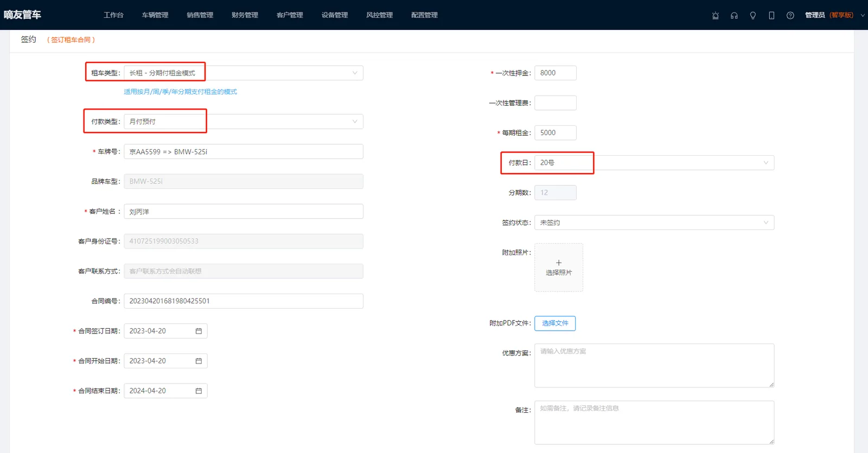Screen dimensions: 868x453
Task: Click the 签订租车合同 subtitle text
Action: point(71,40)
